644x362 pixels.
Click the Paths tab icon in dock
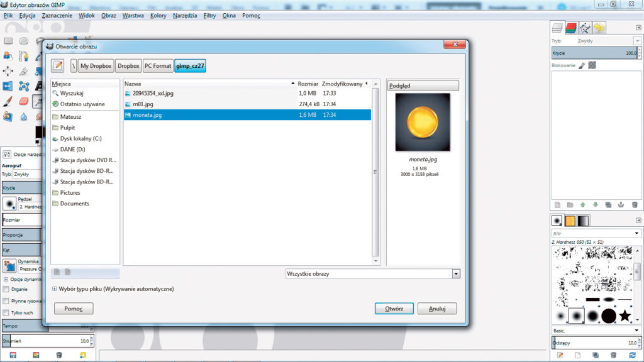[584, 28]
